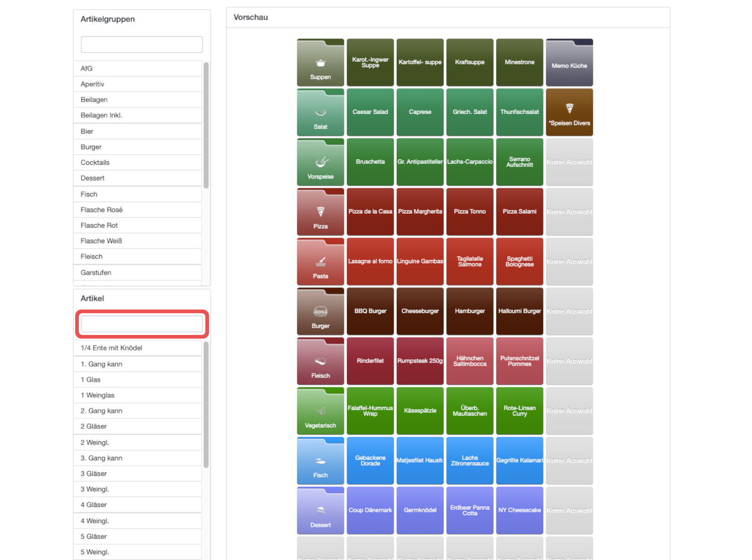The height and width of the screenshot is (560, 752).
Task: Select article 2 Gläser
Action: 137,426
